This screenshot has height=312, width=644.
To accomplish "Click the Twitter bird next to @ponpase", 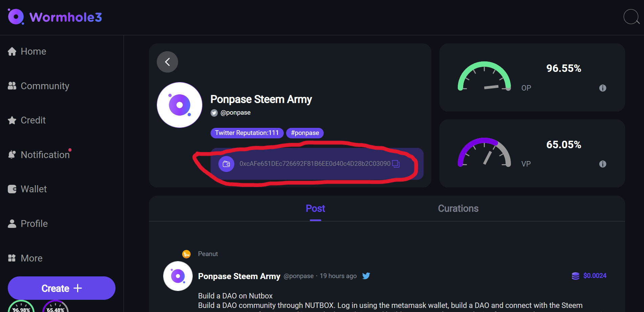I will 214,113.
